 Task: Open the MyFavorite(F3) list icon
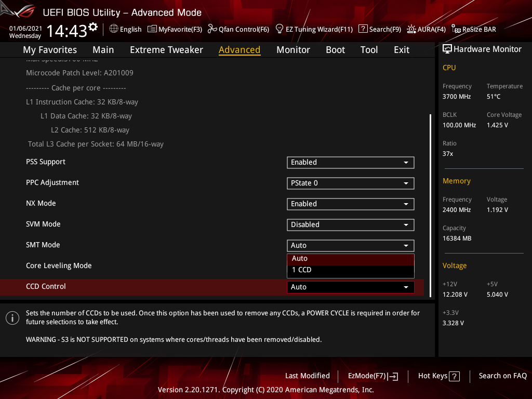coord(152,29)
